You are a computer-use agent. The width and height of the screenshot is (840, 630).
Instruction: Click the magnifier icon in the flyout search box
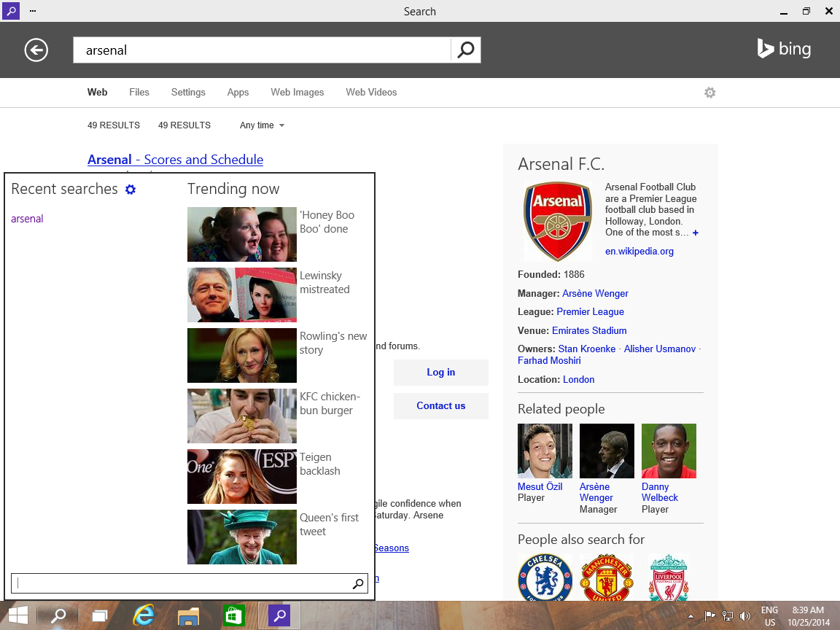[358, 583]
